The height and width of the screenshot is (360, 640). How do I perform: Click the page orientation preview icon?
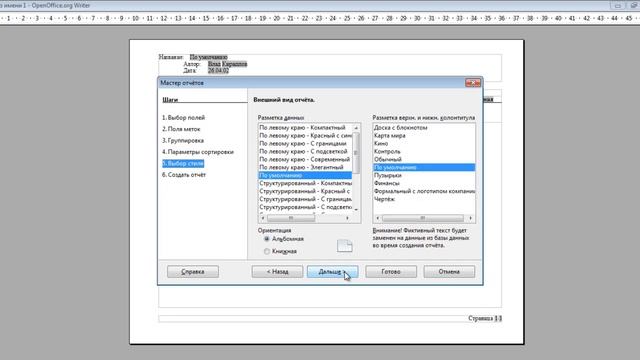coord(345,246)
